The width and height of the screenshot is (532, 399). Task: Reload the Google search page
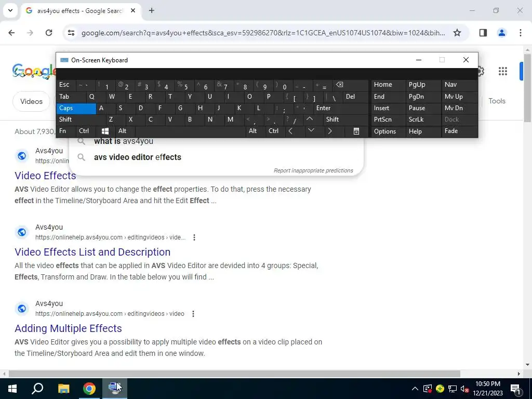click(x=49, y=33)
